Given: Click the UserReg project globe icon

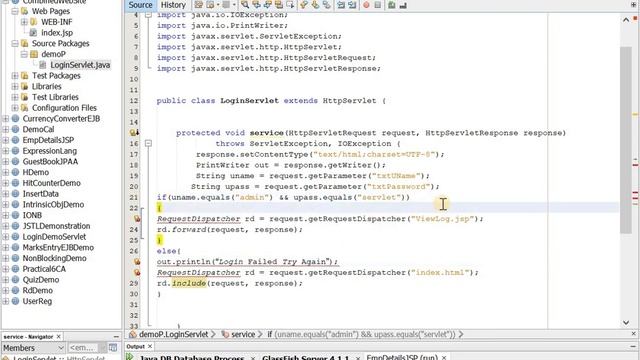Looking at the screenshot, I should [x=16, y=301].
